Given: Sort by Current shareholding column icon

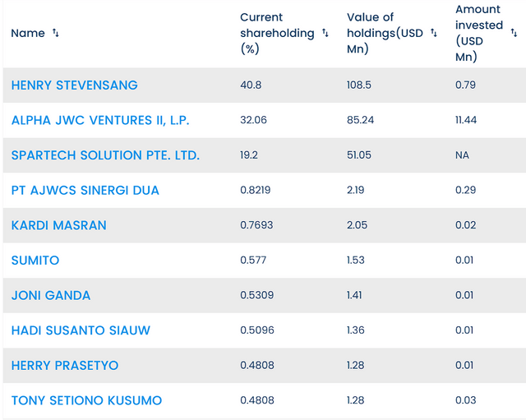Looking at the screenshot, I should 325,34.
